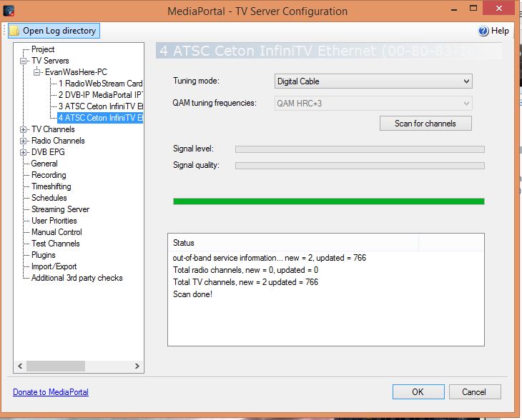
Task: Select 3 ATSC Ceton InfiniTV card
Action: pyautogui.click(x=101, y=106)
